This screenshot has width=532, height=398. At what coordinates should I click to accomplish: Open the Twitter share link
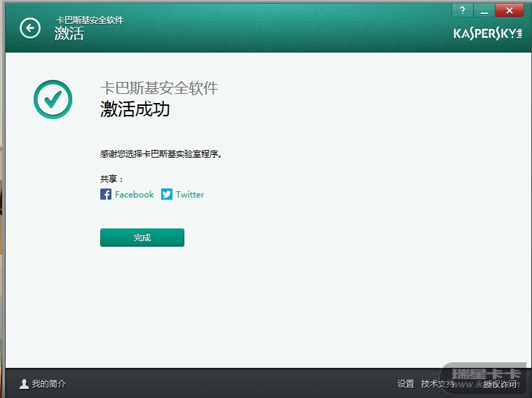coord(190,194)
